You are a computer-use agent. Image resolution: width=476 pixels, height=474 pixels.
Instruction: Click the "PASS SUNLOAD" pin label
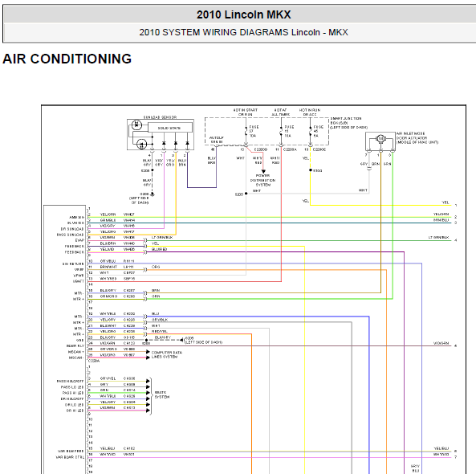pyautogui.click(x=71, y=235)
